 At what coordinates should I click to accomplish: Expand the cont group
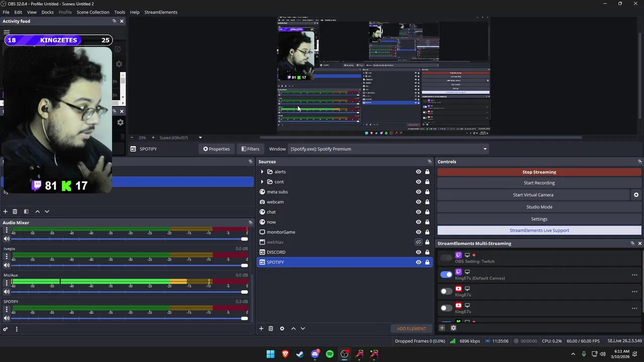pos(262,182)
